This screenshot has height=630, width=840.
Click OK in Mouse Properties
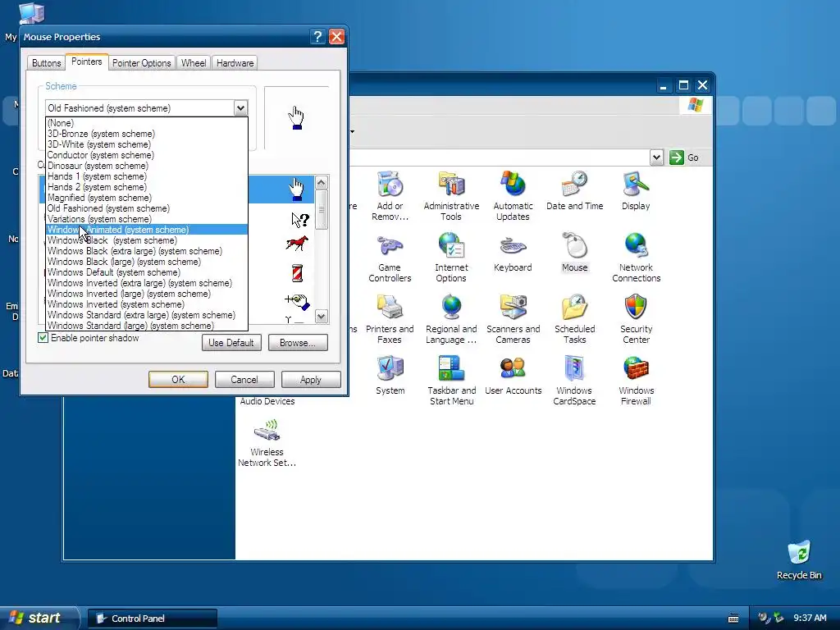point(178,379)
